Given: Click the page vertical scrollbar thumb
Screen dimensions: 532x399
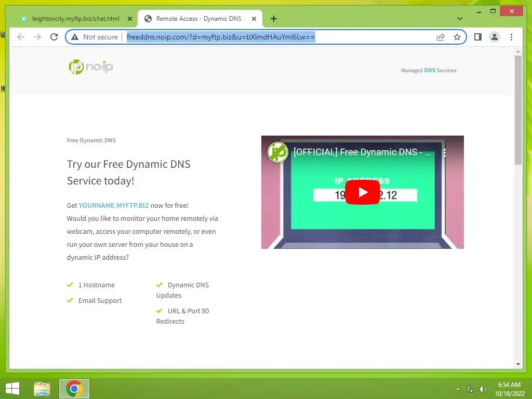Looking at the screenshot, I should 518,110.
